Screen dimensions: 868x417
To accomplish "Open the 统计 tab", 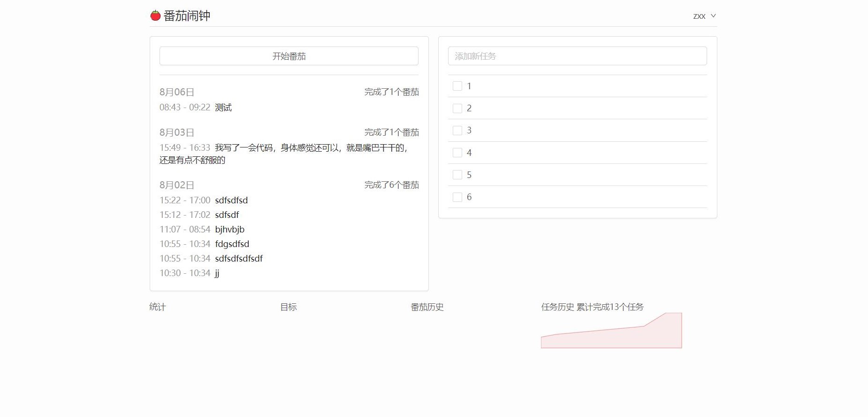I will (x=158, y=307).
